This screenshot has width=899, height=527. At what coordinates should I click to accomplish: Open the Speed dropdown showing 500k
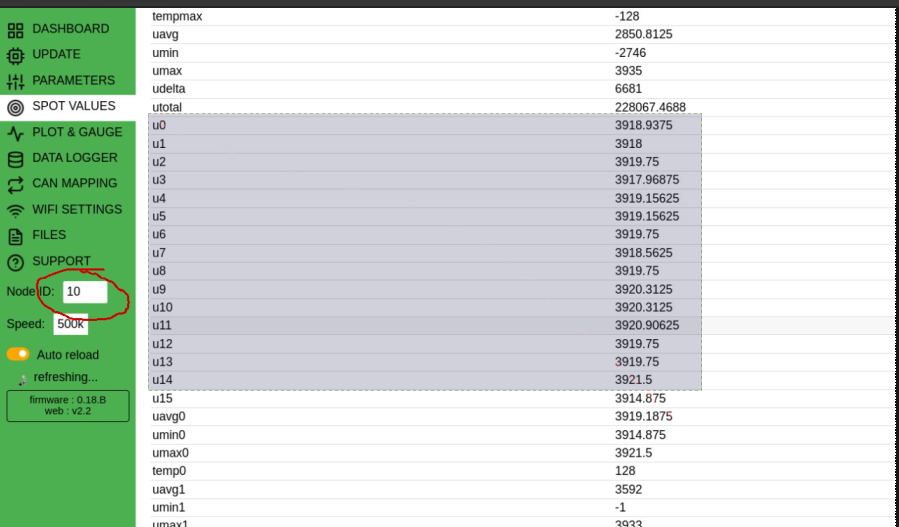(71, 324)
